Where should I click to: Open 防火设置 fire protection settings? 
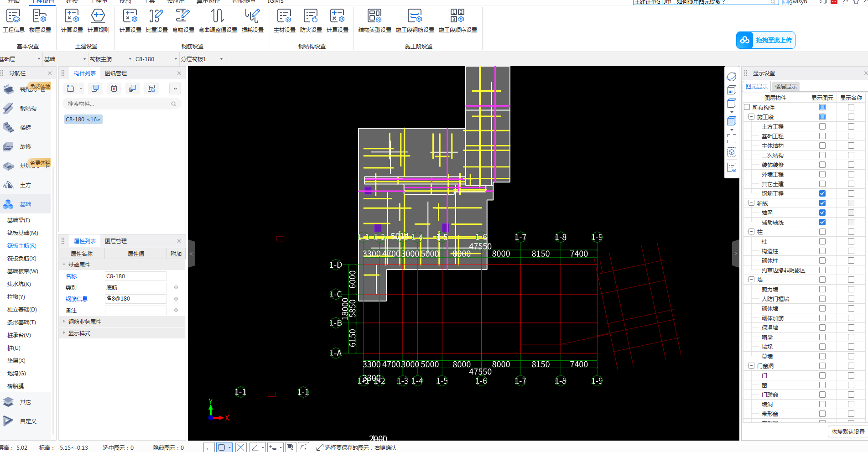click(x=311, y=21)
